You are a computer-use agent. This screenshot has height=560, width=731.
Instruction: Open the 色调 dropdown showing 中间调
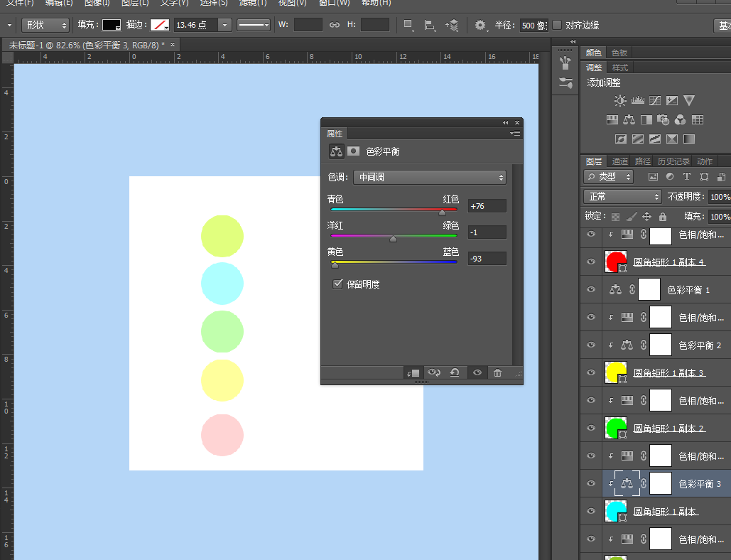click(430, 178)
